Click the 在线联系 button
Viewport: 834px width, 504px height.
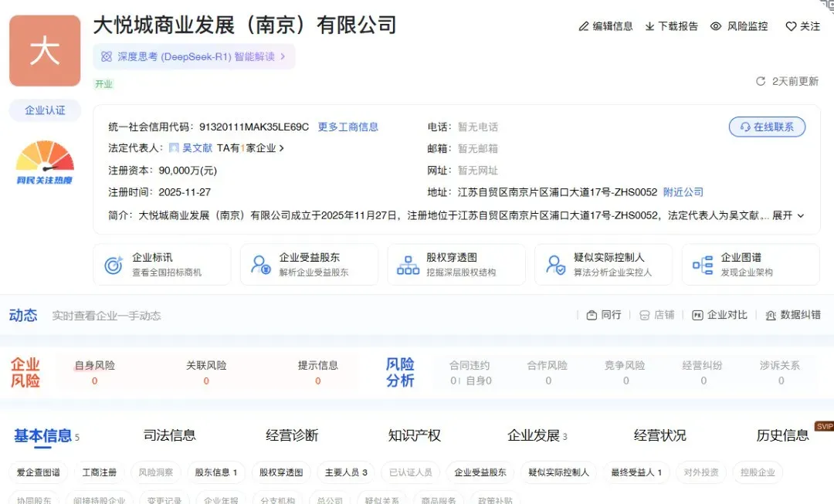tap(767, 127)
